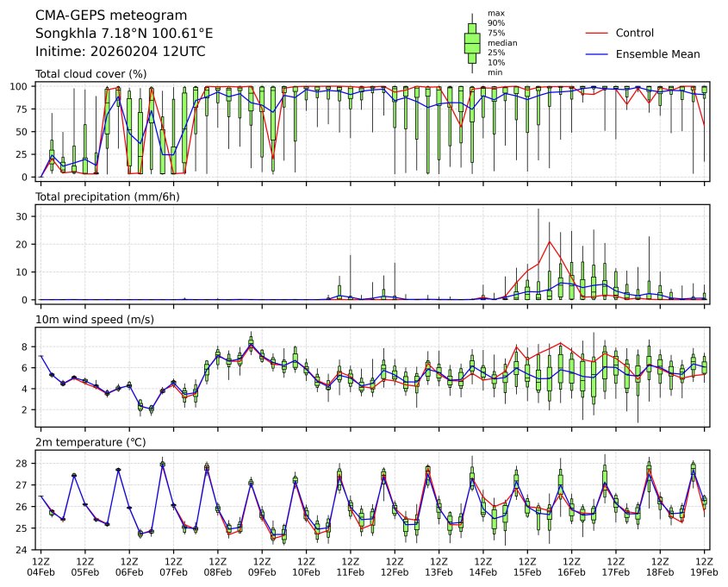
Task: Click the '20' tick on precipitation axis
Action: pos(22,244)
